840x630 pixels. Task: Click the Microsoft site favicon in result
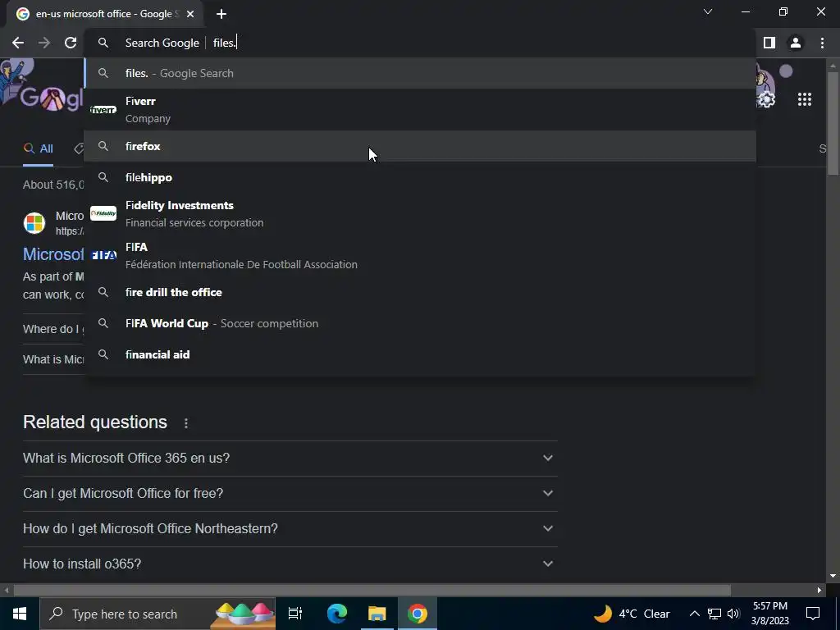pyautogui.click(x=34, y=223)
